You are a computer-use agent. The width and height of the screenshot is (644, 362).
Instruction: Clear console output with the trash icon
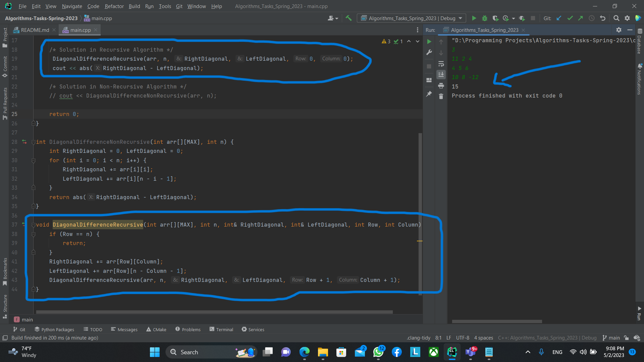[x=441, y=97]
